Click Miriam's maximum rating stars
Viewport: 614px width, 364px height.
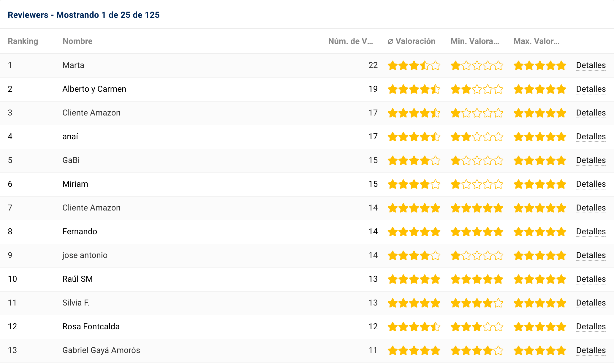[540, 184]
